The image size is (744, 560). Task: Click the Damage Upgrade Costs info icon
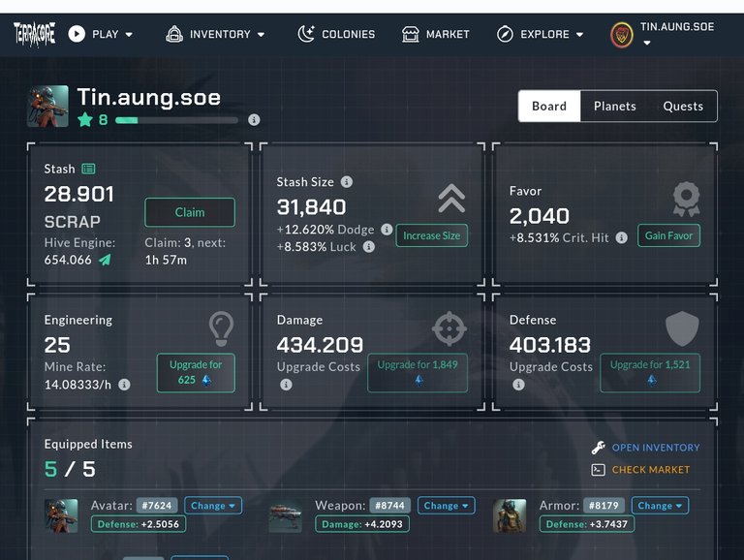[286, 385]
